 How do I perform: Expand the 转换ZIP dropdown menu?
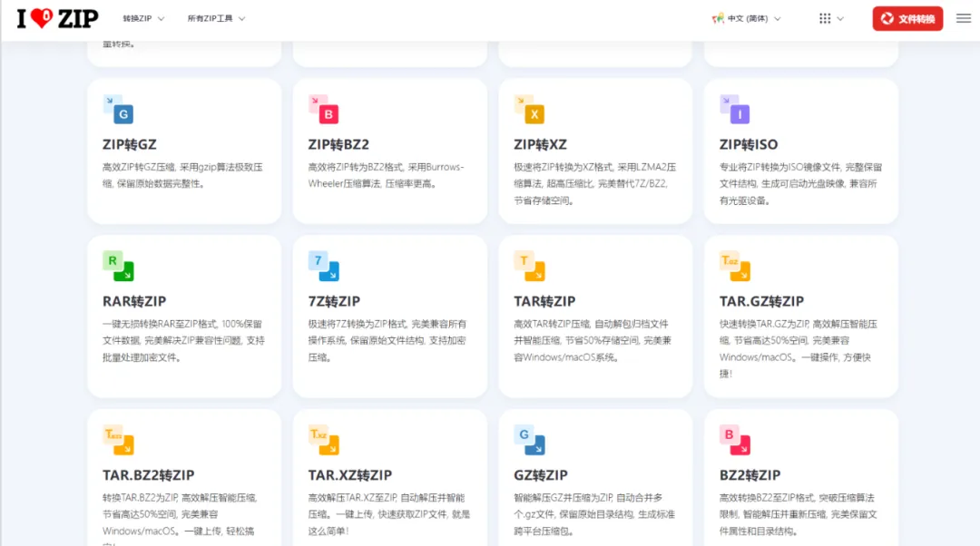[143, 19]
